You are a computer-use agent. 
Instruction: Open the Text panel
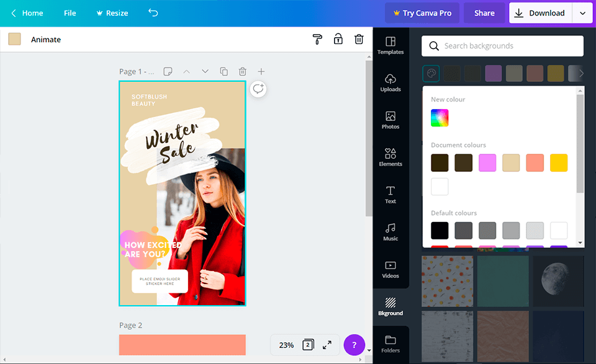point(391,195)
